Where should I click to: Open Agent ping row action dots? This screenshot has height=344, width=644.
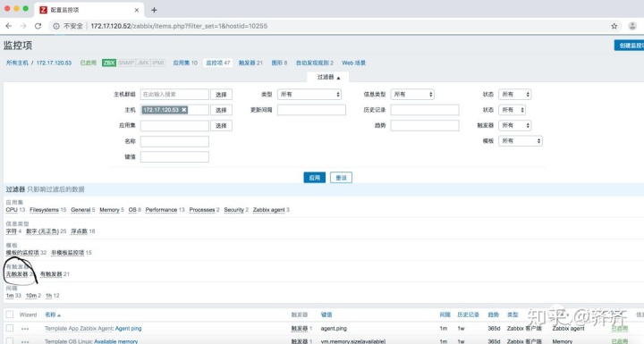[25, 329]
